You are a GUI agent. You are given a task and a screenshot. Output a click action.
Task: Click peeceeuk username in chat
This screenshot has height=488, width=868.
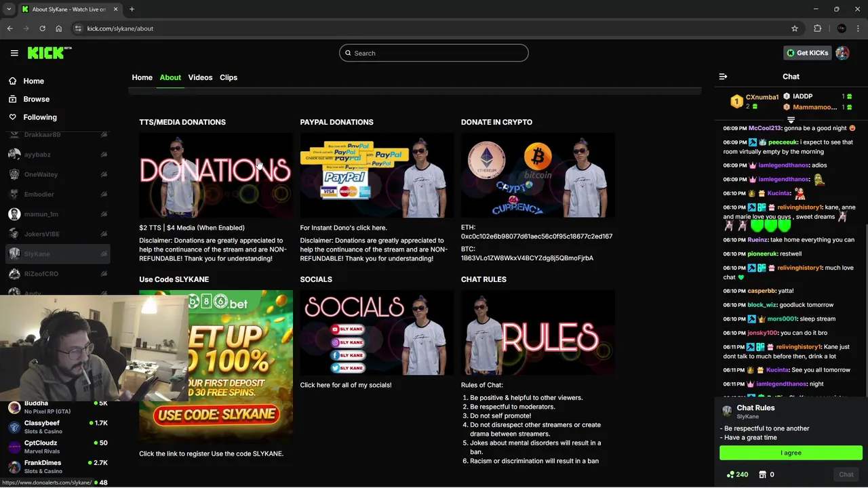point(783,142)
